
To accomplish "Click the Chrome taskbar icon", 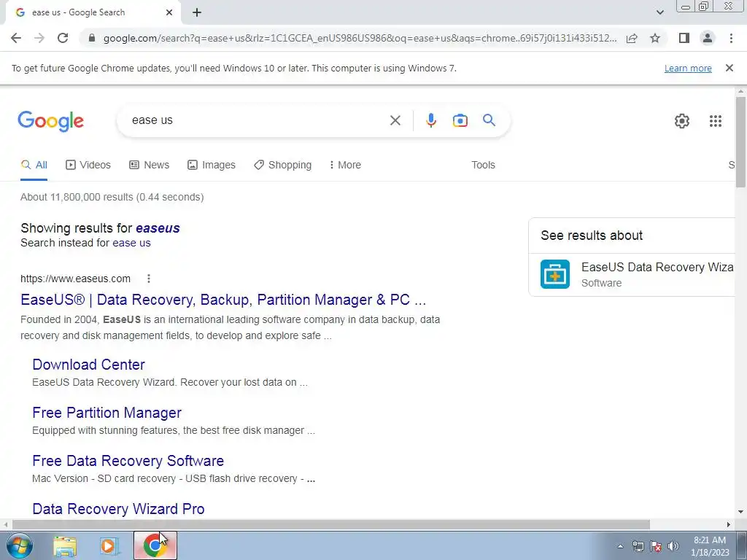I will (x=155, y=545).
